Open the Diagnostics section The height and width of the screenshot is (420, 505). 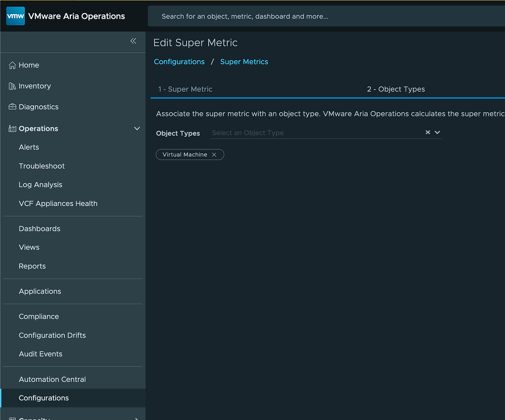39,107
